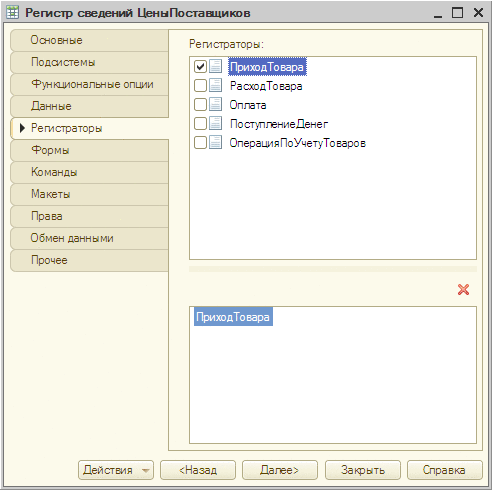The height and width of the screenshot is (490, 492).
Task: Click the ОперацияПоУчетуТоваров document icon
Action: 215,142
